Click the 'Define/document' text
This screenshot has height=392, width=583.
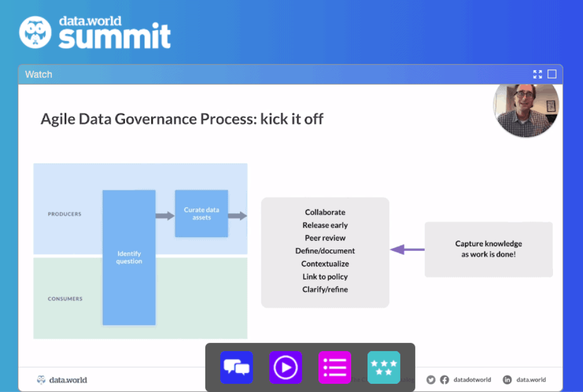[325, 251]
